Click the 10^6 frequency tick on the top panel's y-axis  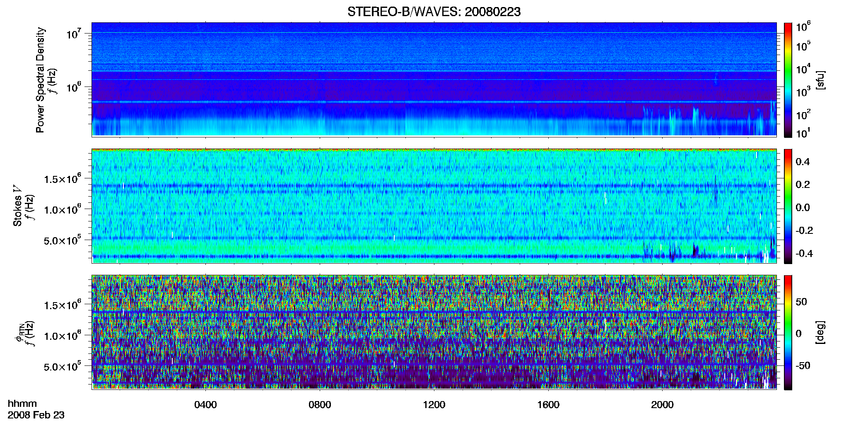[x=74, y=87]
